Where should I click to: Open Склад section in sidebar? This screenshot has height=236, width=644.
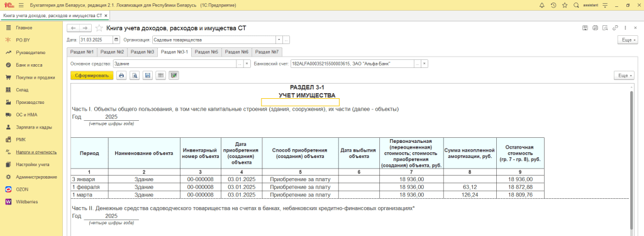[x=21, y=89]
